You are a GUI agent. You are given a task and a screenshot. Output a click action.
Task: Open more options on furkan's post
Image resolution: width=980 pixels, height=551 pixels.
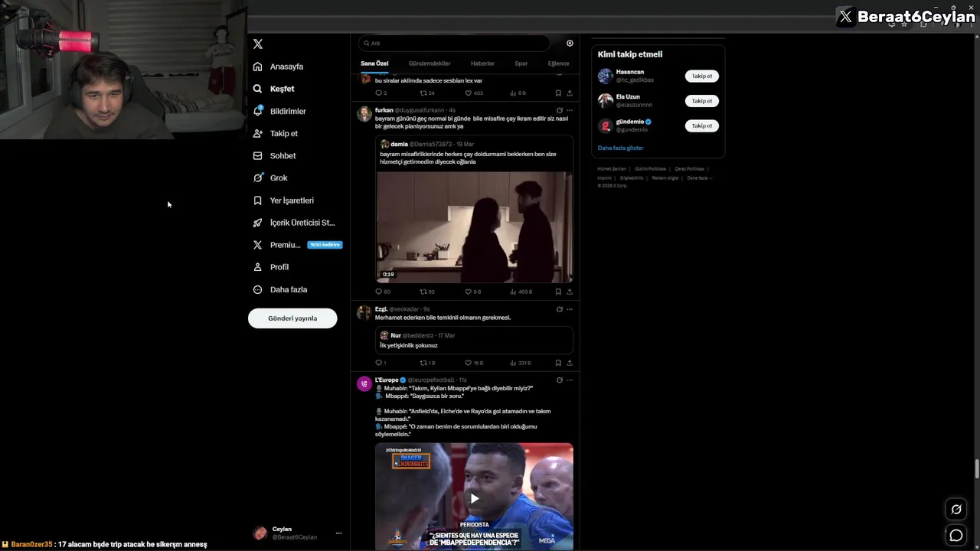tap(570, 110)
